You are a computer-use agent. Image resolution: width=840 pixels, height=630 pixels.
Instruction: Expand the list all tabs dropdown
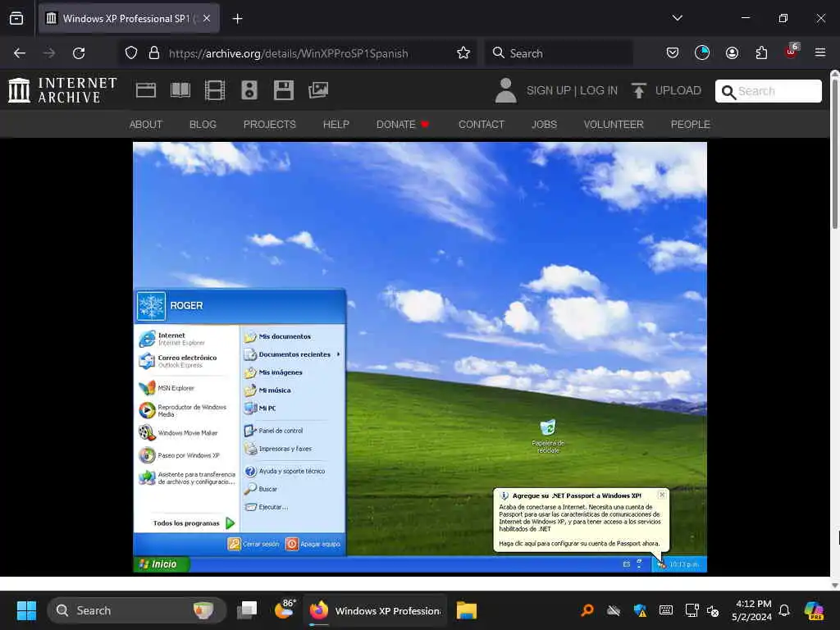[x=677, y=18]
